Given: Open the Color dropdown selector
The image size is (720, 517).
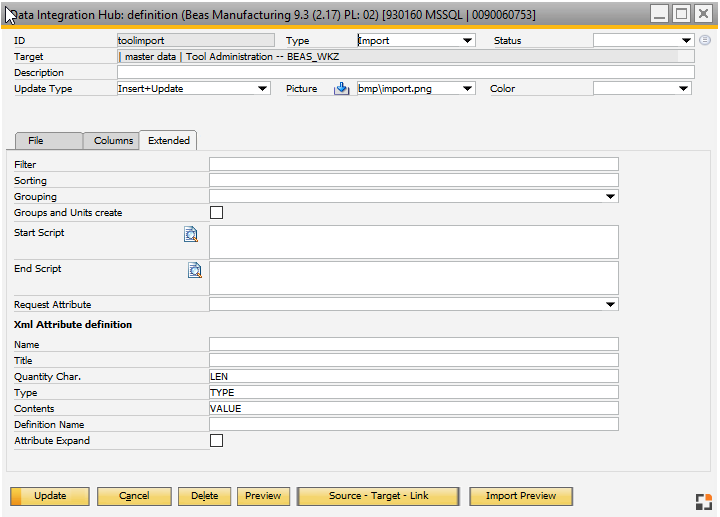Looking at the screenshot, I should tap(684, 89).
